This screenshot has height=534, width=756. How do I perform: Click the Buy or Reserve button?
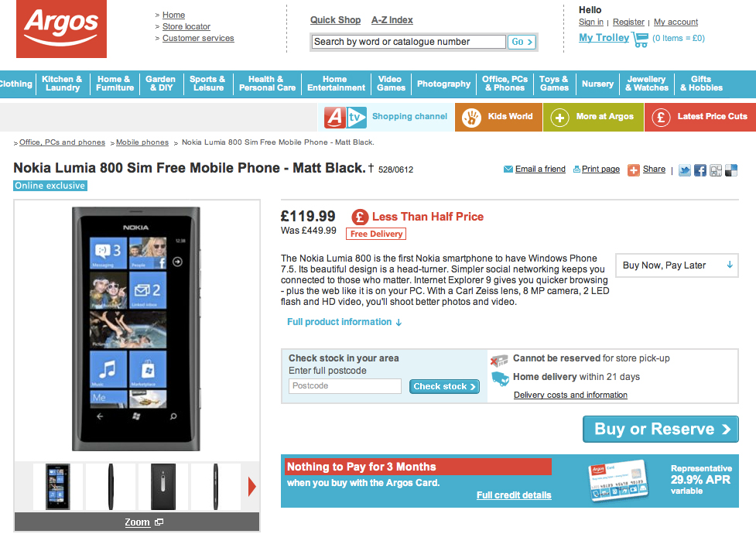(x=661, y=429)
